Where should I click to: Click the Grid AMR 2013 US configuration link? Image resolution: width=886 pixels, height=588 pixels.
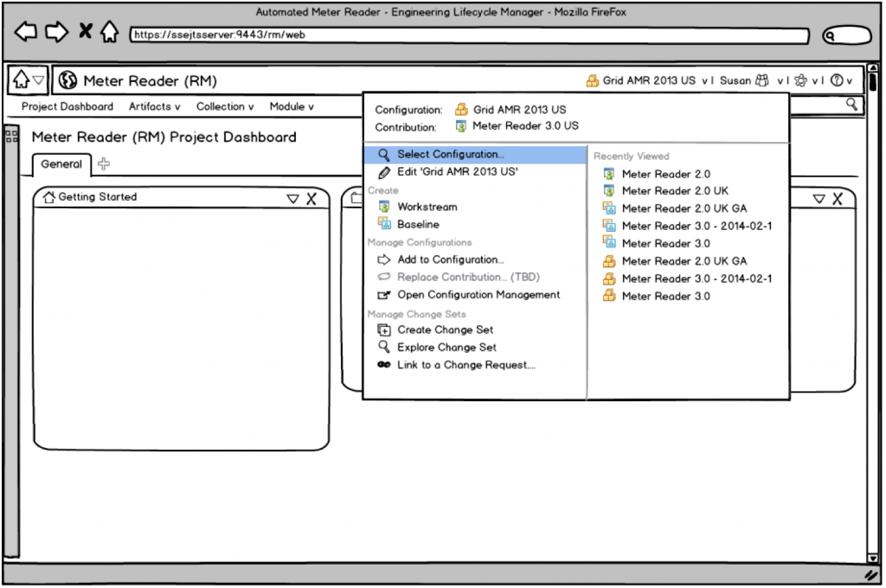click(510, 110)
